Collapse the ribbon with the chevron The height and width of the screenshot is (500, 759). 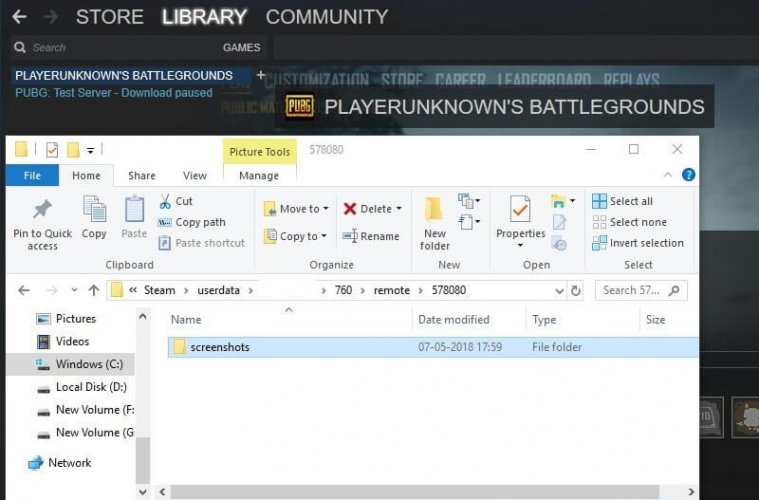(668, 175)
